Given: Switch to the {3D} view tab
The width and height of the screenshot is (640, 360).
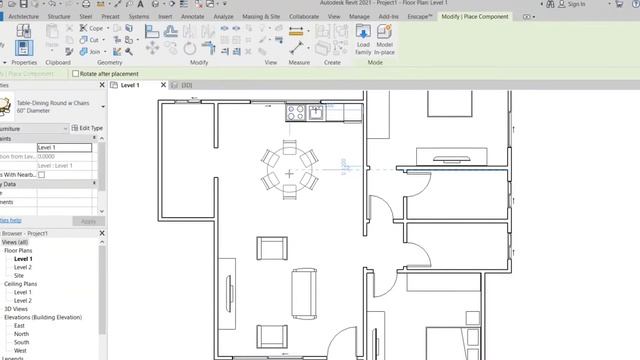Looking at the screenshot, I should click(187, 85).
